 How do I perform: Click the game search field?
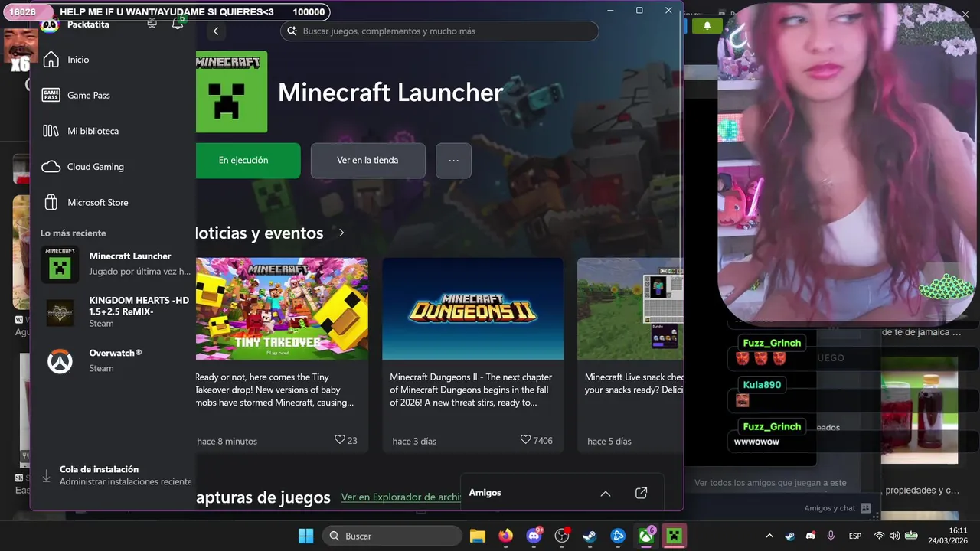tap(439, 31)
